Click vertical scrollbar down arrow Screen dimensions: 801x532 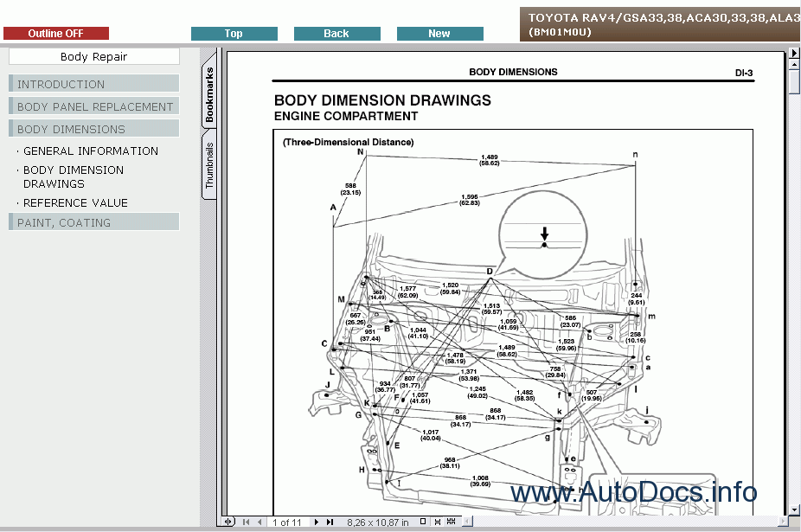pyautogui.click(x=794, y=510)
